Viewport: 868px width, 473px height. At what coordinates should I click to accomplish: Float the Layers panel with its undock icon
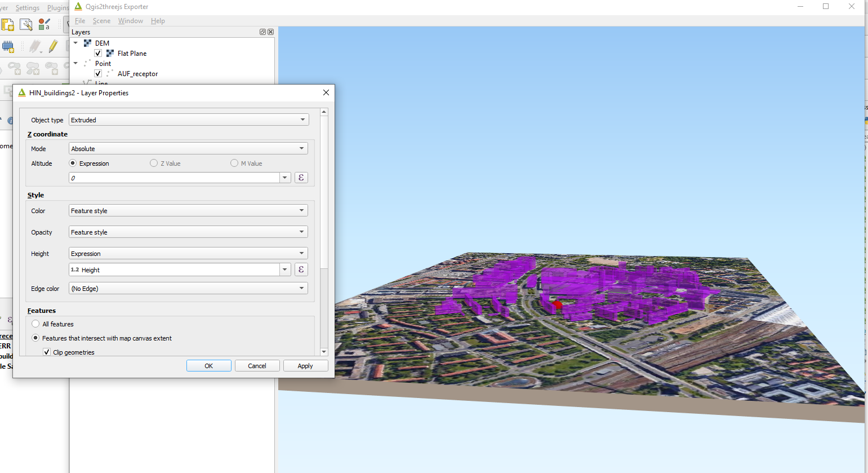point(262,32)
